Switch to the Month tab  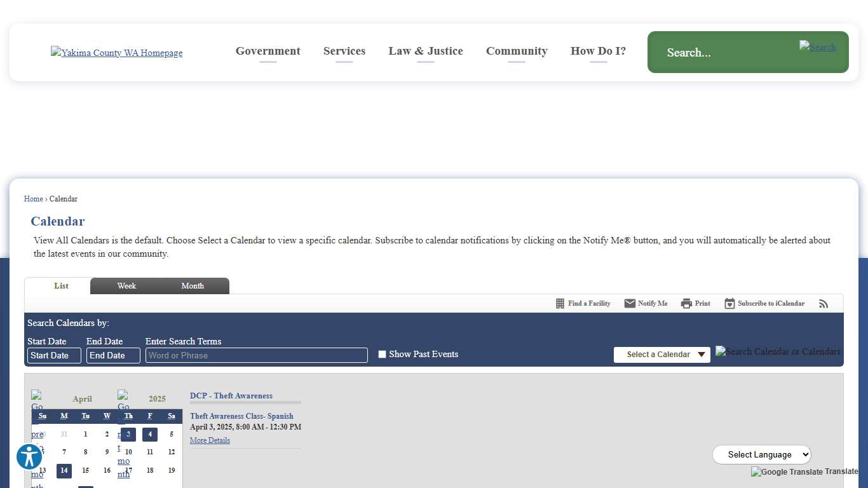pyautogui.click(x=193, y=286)
